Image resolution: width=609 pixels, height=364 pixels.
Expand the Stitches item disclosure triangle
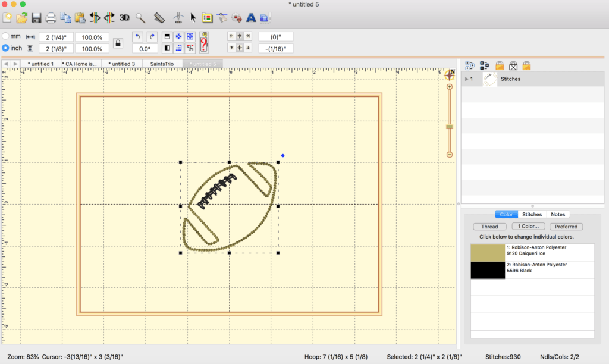point(467,79)
